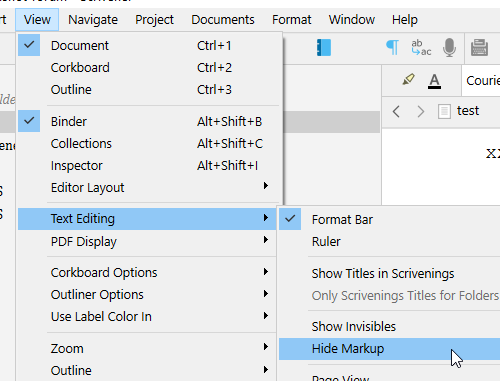The image size is (500, 381).
Task: Toggle the checked Format Bar option
Action: (x=389, y=219)
